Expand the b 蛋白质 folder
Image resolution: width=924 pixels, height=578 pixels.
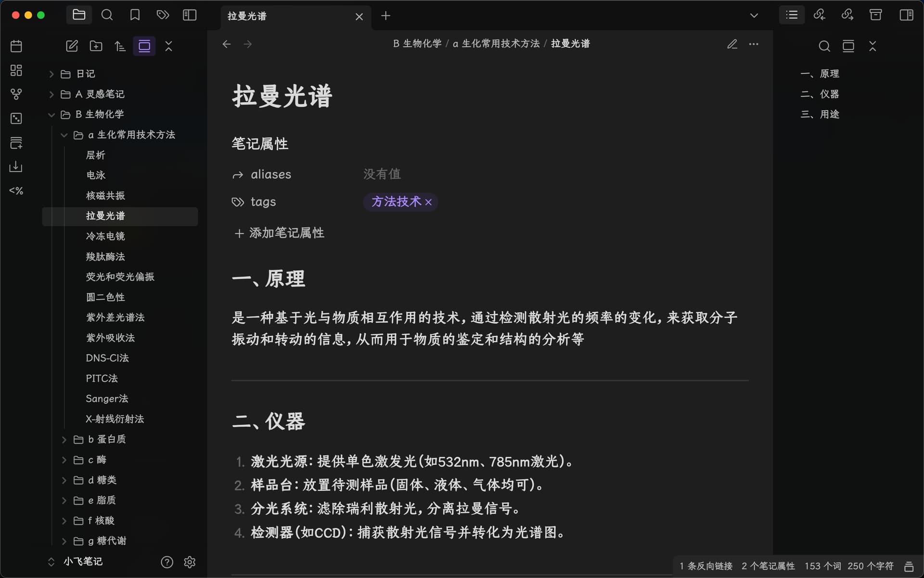pos(64,440)
